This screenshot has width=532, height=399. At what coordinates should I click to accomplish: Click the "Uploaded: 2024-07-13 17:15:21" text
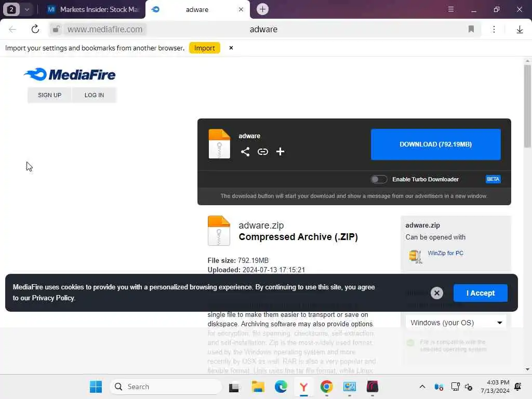(x=256, y=270)
